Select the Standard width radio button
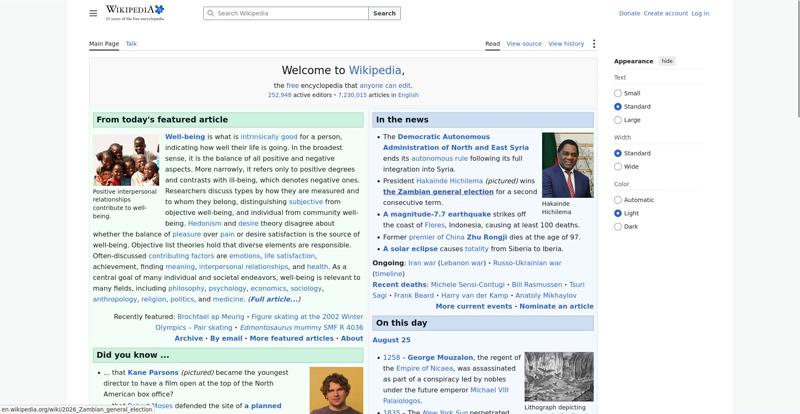 point(618,153)
